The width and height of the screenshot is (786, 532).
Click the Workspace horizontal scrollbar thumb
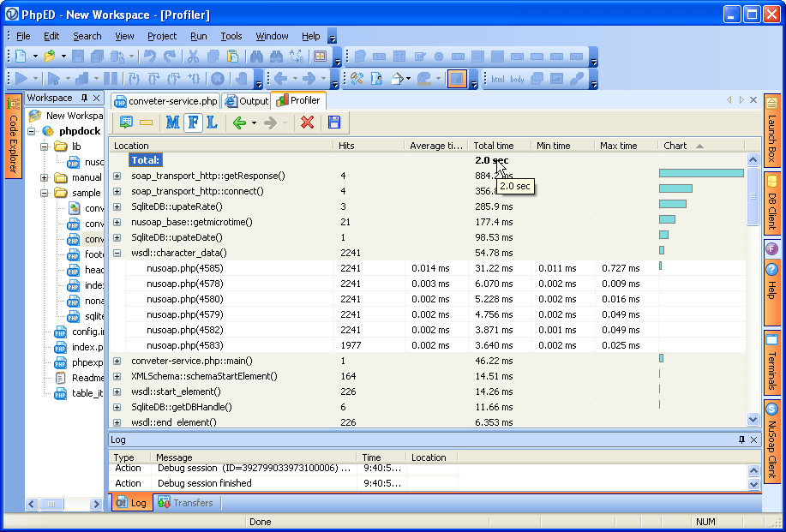click(x=51, y=504)
